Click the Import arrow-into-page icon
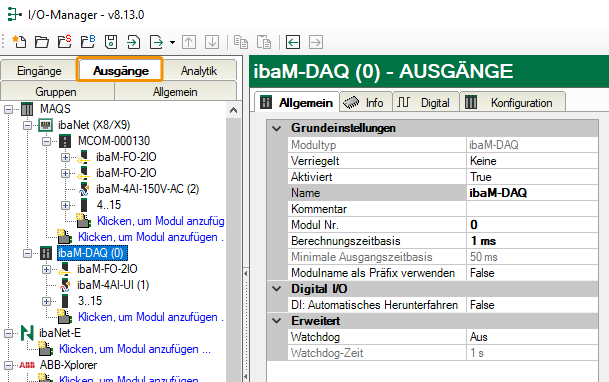 click(134, 42)
